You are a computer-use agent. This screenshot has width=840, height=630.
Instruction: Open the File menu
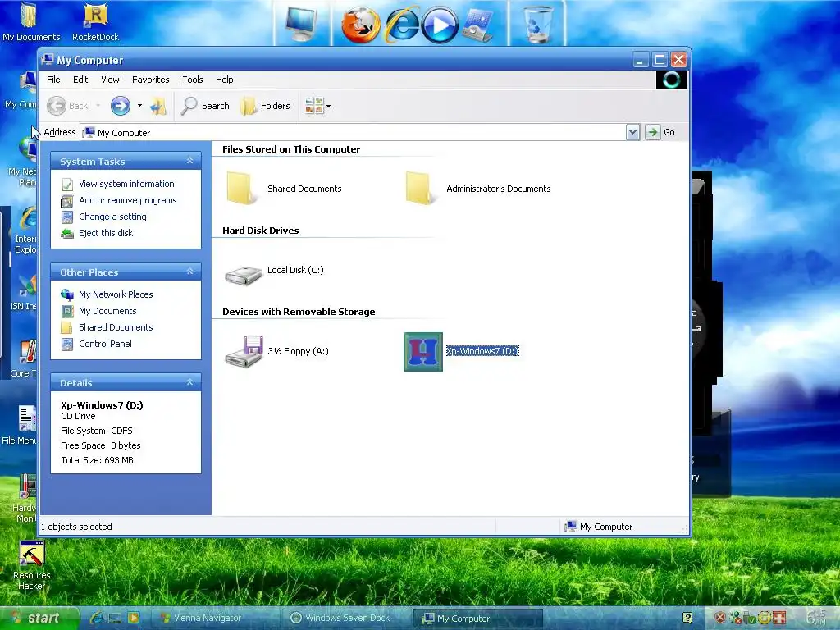pyautogui.click(x=53, y=80)
